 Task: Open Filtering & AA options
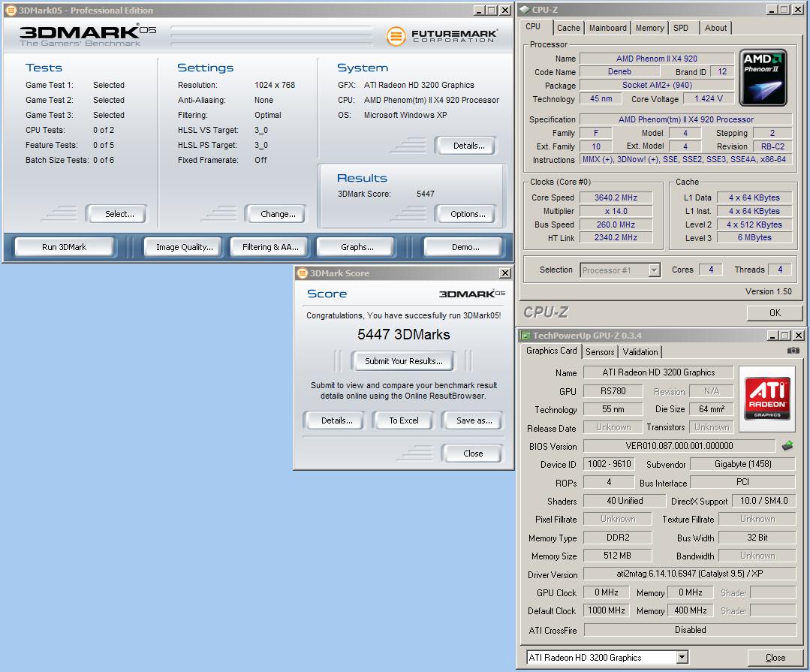(x=270, y=247)
